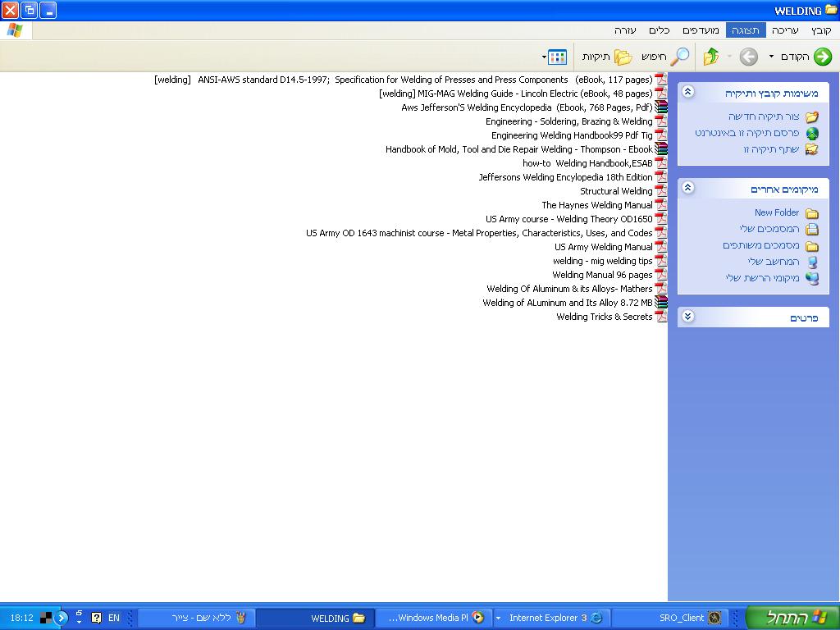Screen dimensions: 840x630
Task: Expand the פרטים details panel
Action: point(688,317)
